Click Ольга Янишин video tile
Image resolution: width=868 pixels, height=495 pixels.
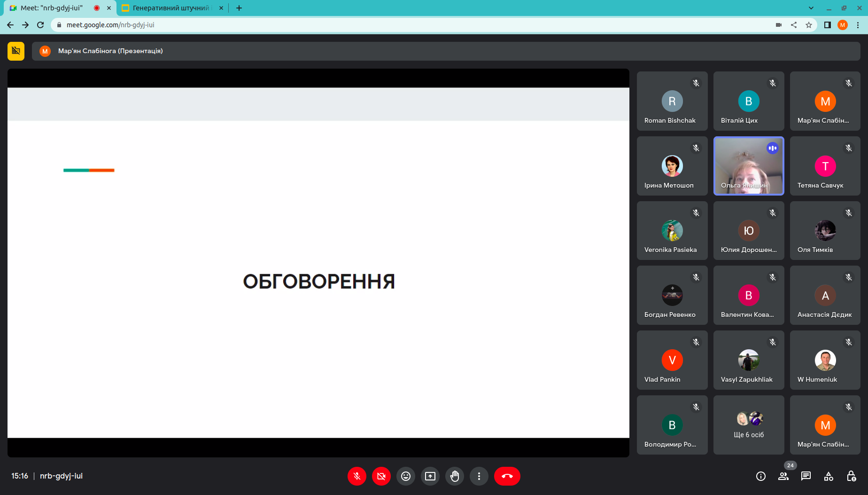749,166
